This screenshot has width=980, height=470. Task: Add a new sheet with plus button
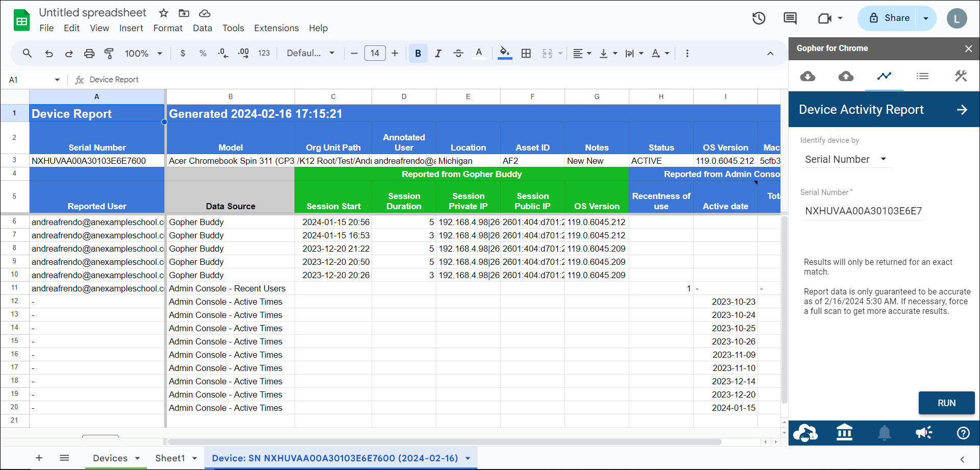point(39,458)
